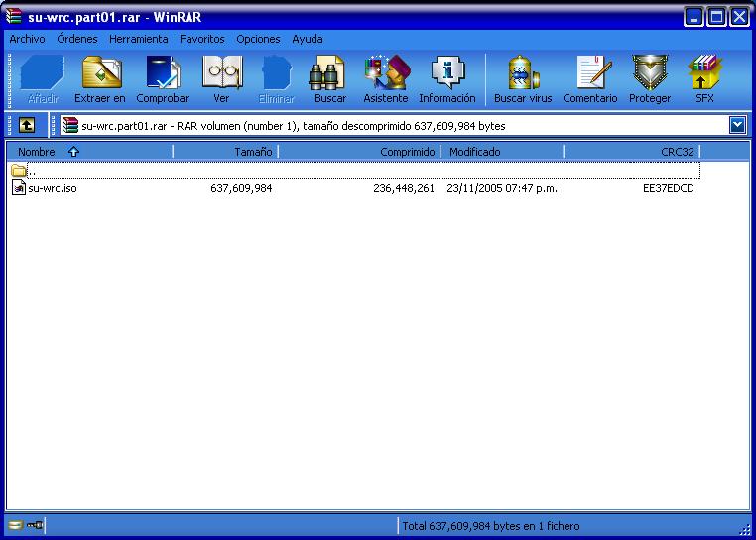Open the Ayuda menu
The height and width of the screenshot is (540, 756).
(308, 39)
